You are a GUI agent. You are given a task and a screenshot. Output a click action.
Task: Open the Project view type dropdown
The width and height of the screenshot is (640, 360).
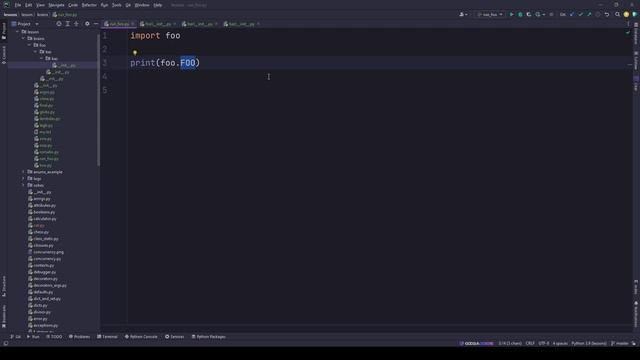[x=25, y=24]
